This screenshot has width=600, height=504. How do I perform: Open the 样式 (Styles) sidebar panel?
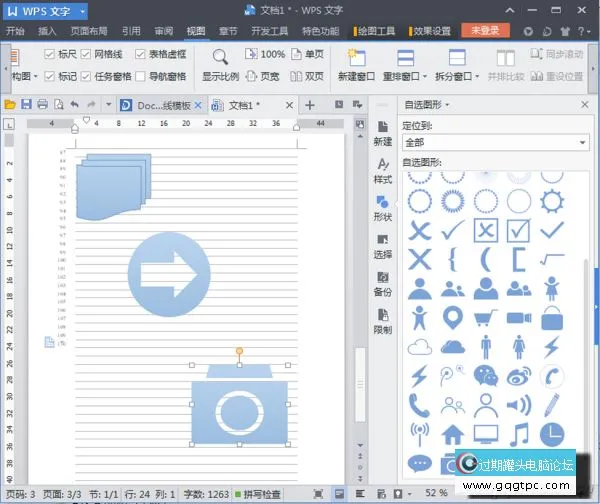pyautogui.click(x=382, y=170)
